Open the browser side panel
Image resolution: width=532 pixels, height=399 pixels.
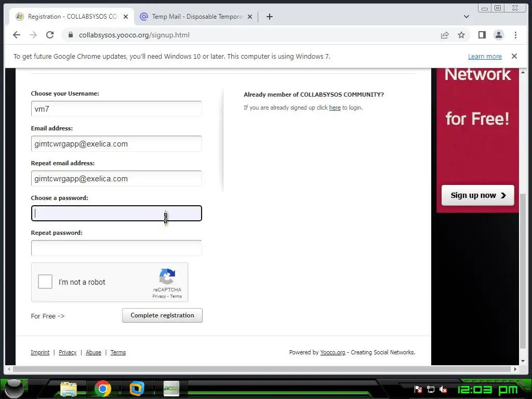click(482, 35)
